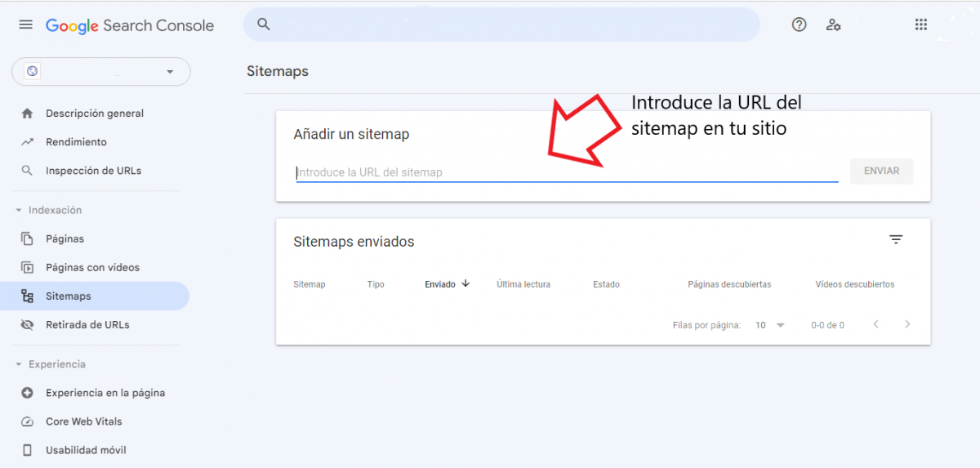Open the hamburger main menu
Image resolution: width=980 pixels, height=468 pixels.
click(26, 25)
